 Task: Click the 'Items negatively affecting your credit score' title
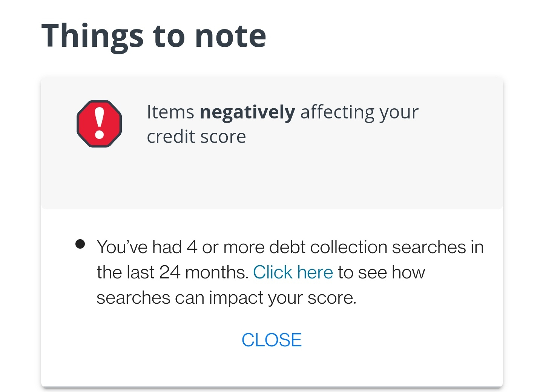point(282,124)
